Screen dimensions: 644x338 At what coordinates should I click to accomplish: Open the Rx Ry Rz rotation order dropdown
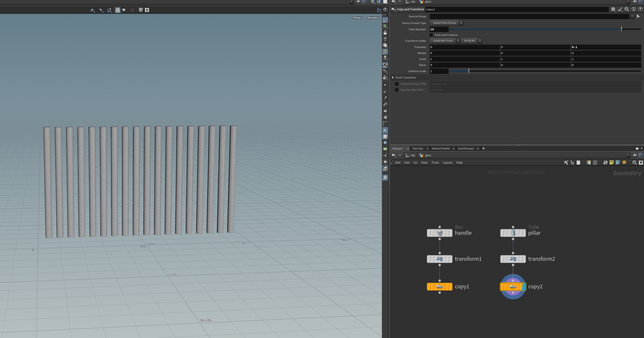(x=471, y=41)
